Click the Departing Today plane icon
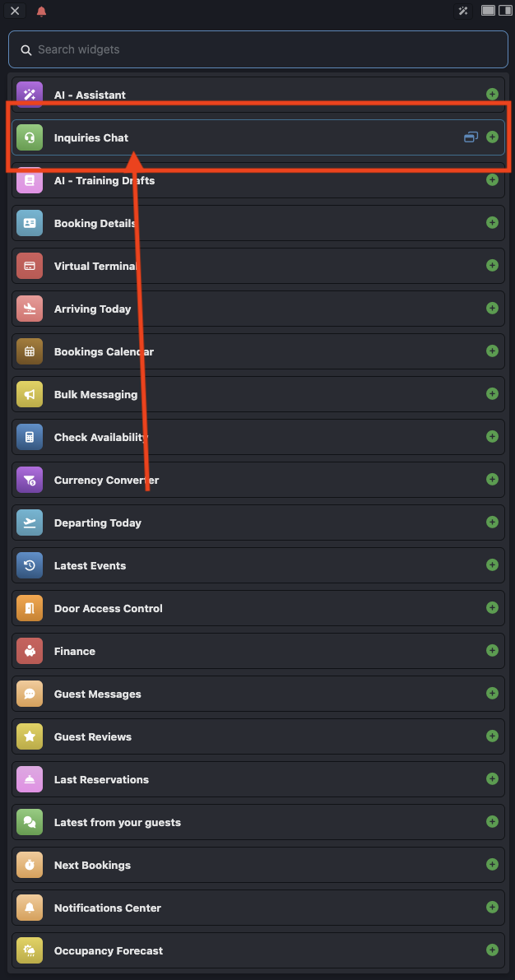Viewport: 515px width, 980px height. (30, 523)
